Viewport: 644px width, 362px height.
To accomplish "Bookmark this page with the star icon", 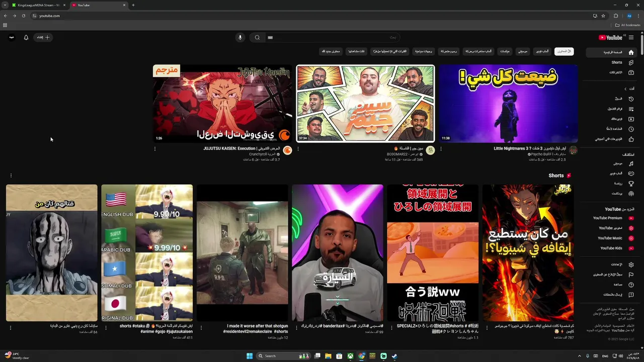I will point(603,16).
